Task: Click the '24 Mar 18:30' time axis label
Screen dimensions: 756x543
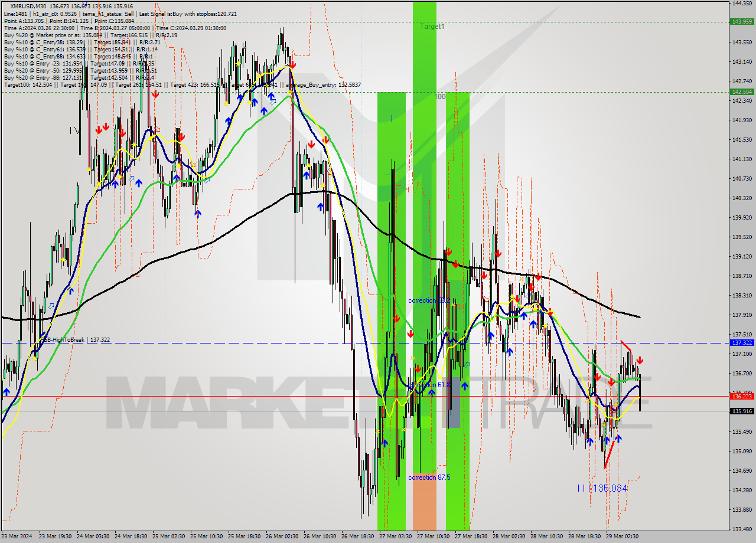Action: coord(131,537)
